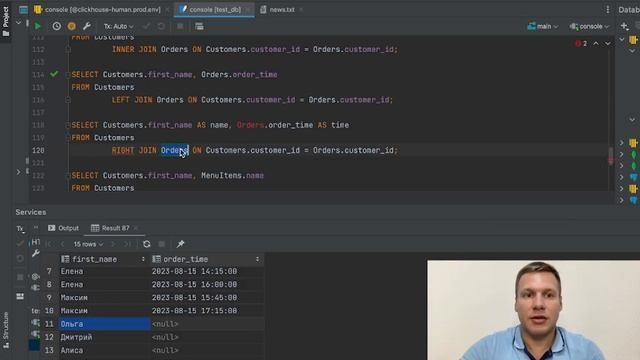640x360 pixels.
Task: Select the Ольга cell in row 11
Action: (x=104, y=324)
